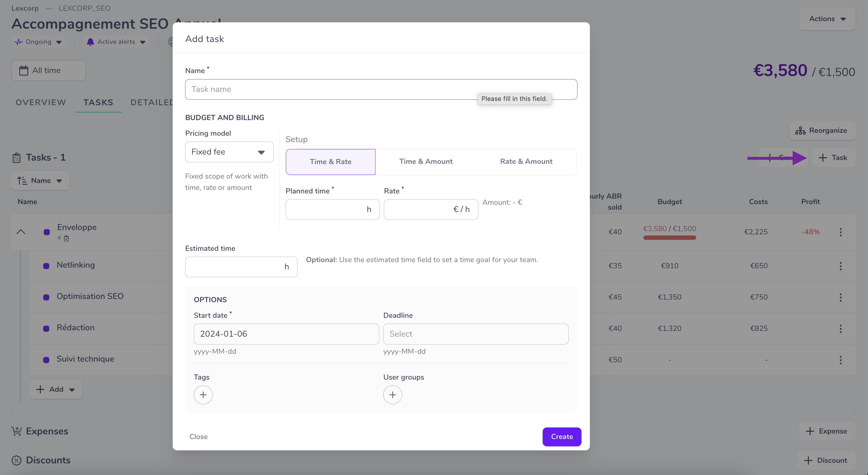868x475 pixels.
Task: Click the Tasks clipboard icon
Action: [x=17, y=157]
